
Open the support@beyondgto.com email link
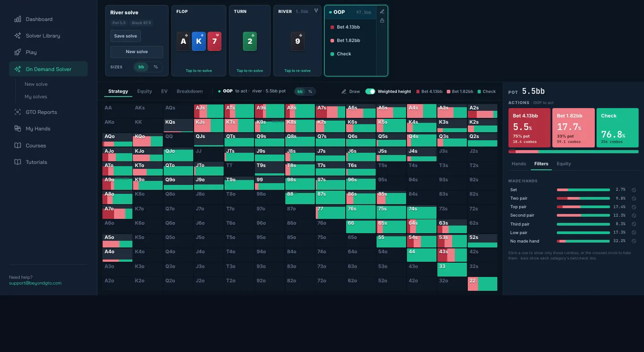point(35,283)
